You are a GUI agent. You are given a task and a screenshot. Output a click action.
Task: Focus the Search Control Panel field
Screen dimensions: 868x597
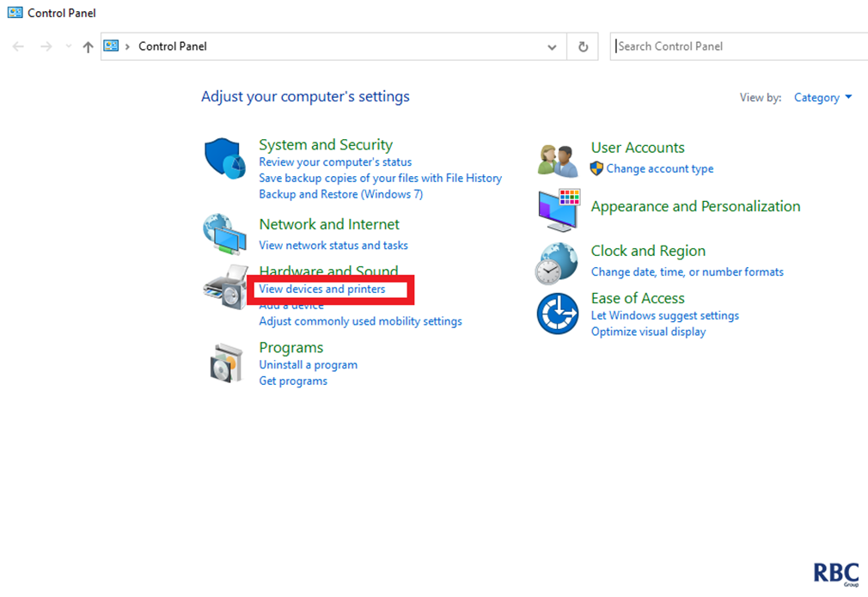tap(739, 46)
